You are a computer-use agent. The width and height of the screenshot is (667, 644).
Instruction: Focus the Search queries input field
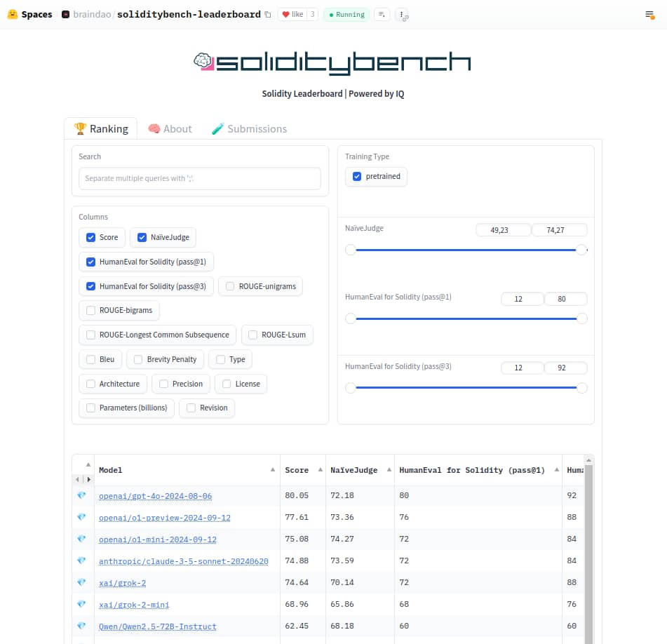coord(199,178)
